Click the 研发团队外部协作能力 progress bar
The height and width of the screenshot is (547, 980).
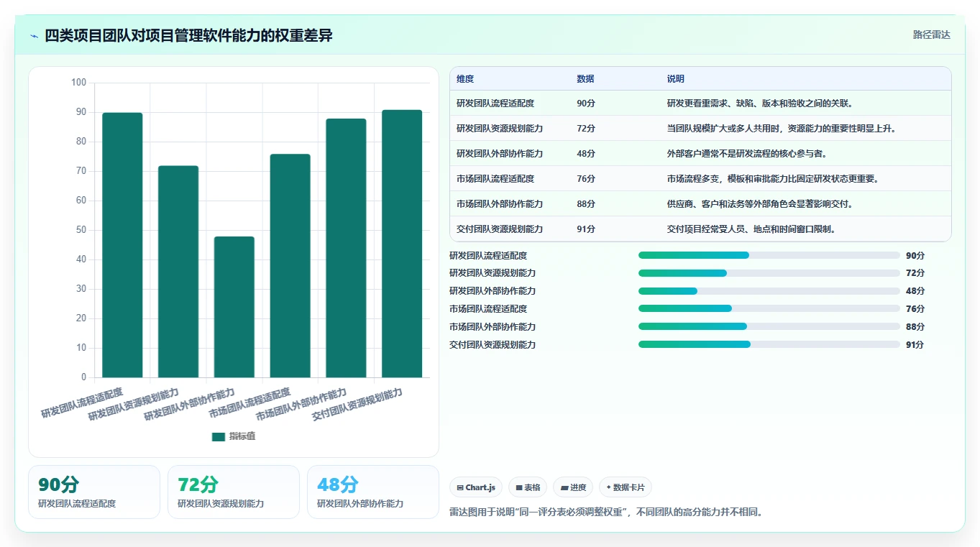[769, 291]
